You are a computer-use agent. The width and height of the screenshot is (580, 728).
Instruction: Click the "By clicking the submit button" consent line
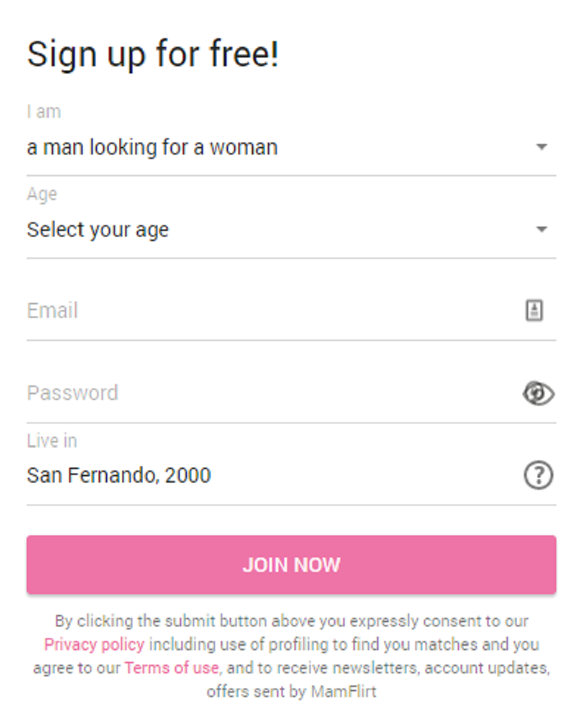click(291, 621)
